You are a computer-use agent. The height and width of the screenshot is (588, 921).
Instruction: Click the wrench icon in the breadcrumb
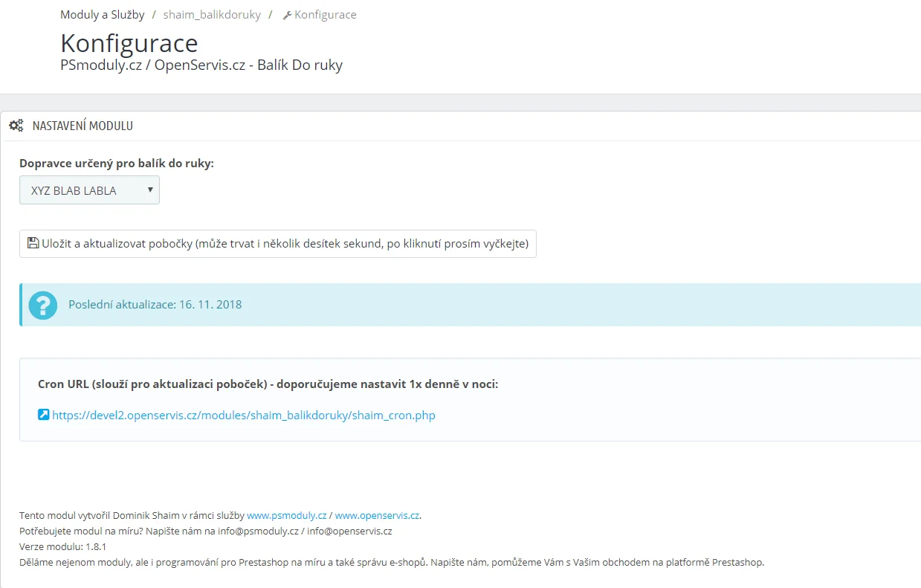pos(287,15)
